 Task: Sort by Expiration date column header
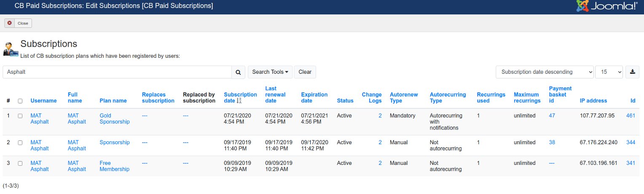315,98
